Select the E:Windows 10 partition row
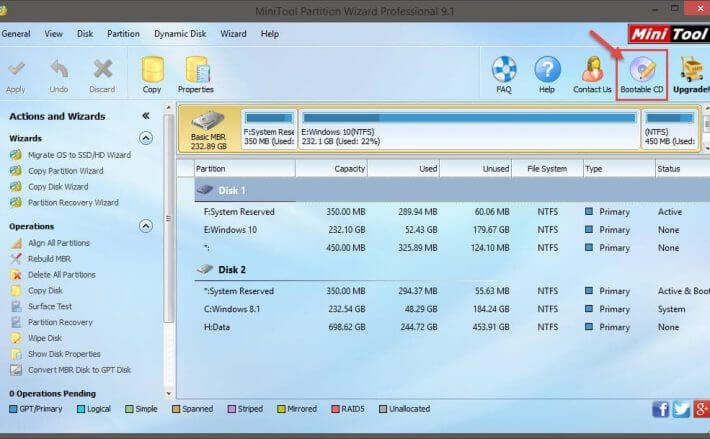The width and height of the screenshot is (710, 439). [452, 230]
